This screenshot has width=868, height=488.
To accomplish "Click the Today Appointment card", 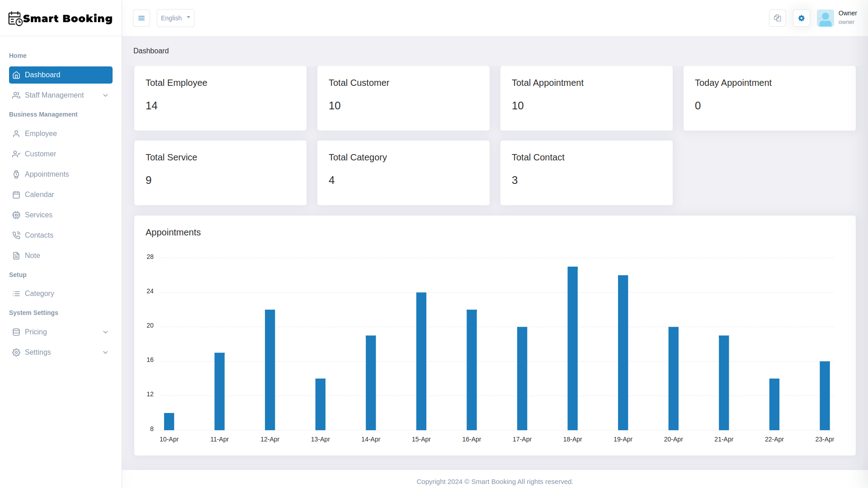I will pyautogui.click(x=769, y=98).
